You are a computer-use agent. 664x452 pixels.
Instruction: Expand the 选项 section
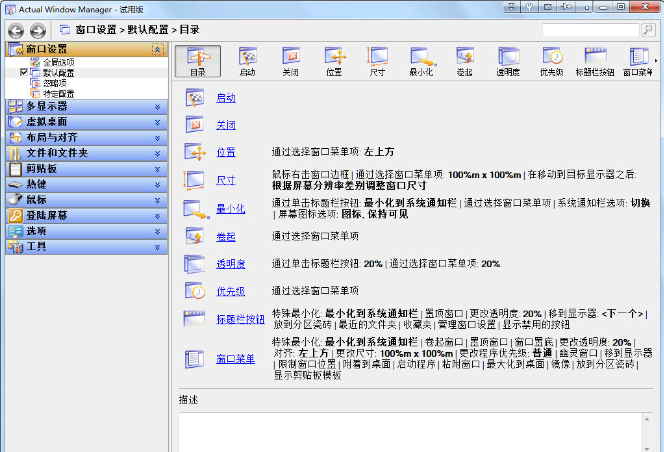point(87,231)
